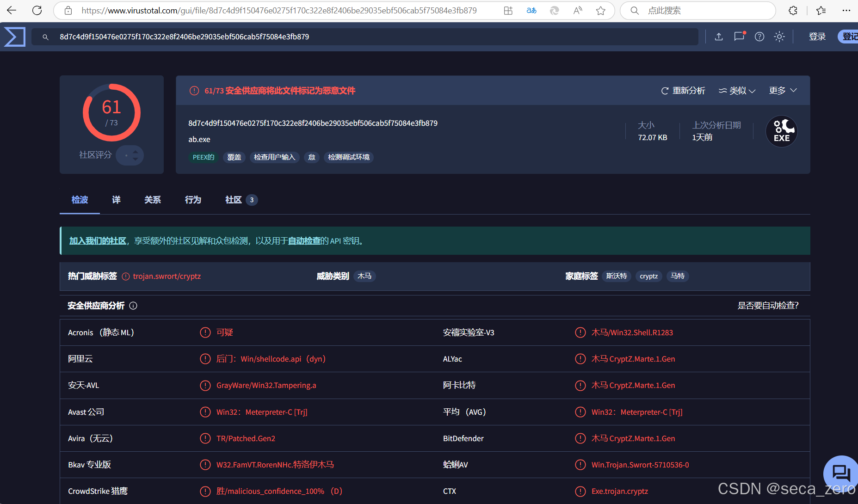858x504 pixels.
Task: Click the file hash text in summary
Action: coord(313,123)
